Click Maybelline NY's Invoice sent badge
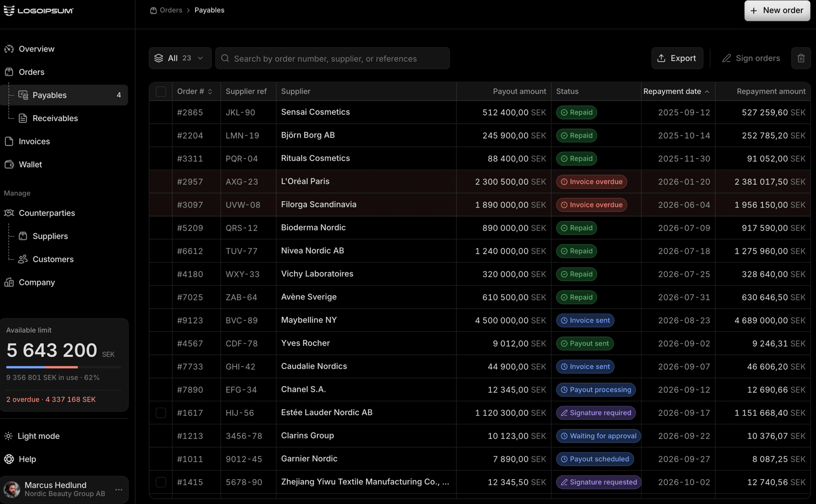The width and height of the screenshot is (816, 504). [585, 320]
